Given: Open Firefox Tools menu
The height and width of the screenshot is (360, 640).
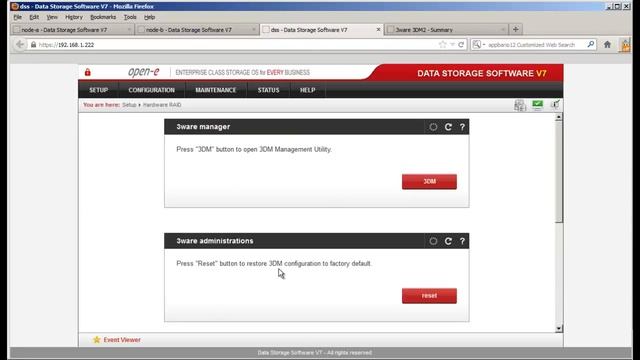Looking at the screenshot, I should (x=130, y=17).
